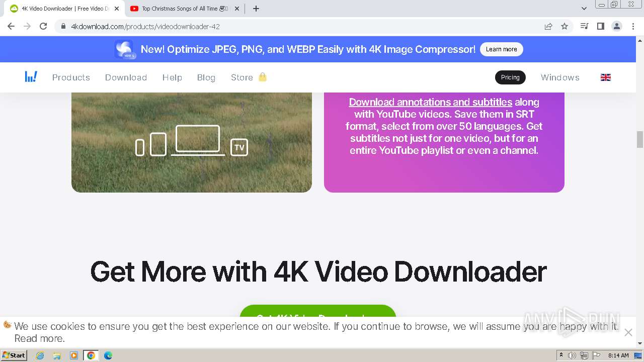Dismiss the cookie notice
Viewport: 644px width, 362px height.
628,332
